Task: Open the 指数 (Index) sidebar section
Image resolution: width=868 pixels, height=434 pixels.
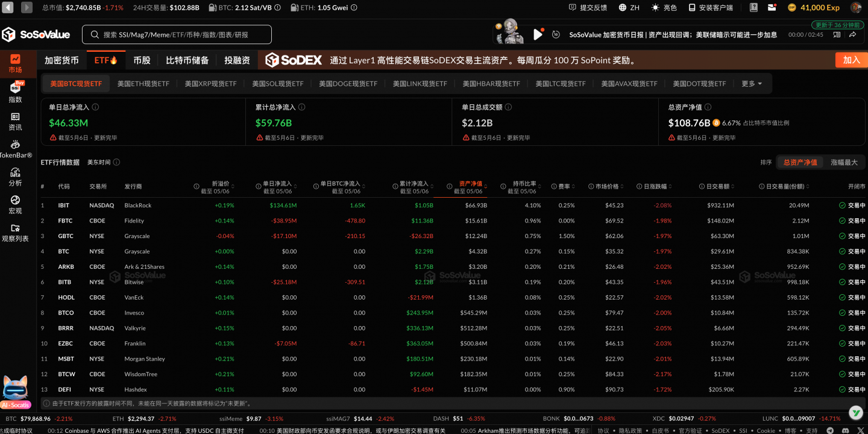Action: click(15, 92)
